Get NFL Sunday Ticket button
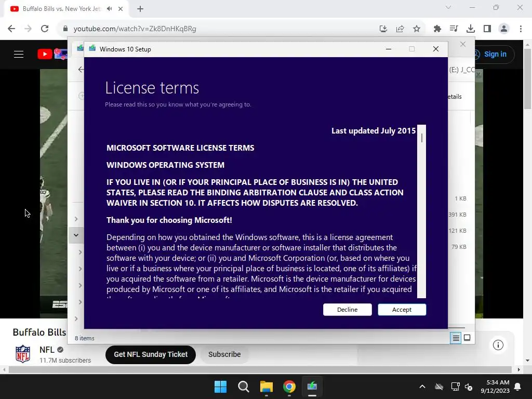The image size is (532, 399). pyautogui.click(x=151, y=354)
